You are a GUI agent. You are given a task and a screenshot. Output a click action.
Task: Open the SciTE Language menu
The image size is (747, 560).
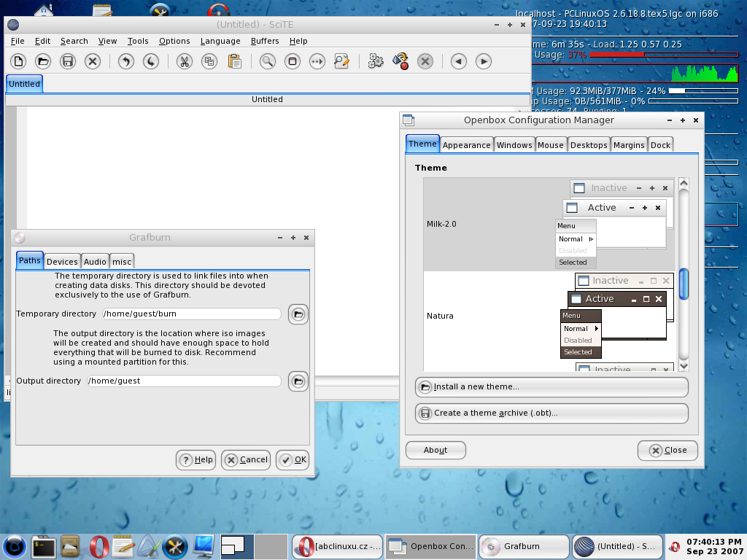[220, 41]
